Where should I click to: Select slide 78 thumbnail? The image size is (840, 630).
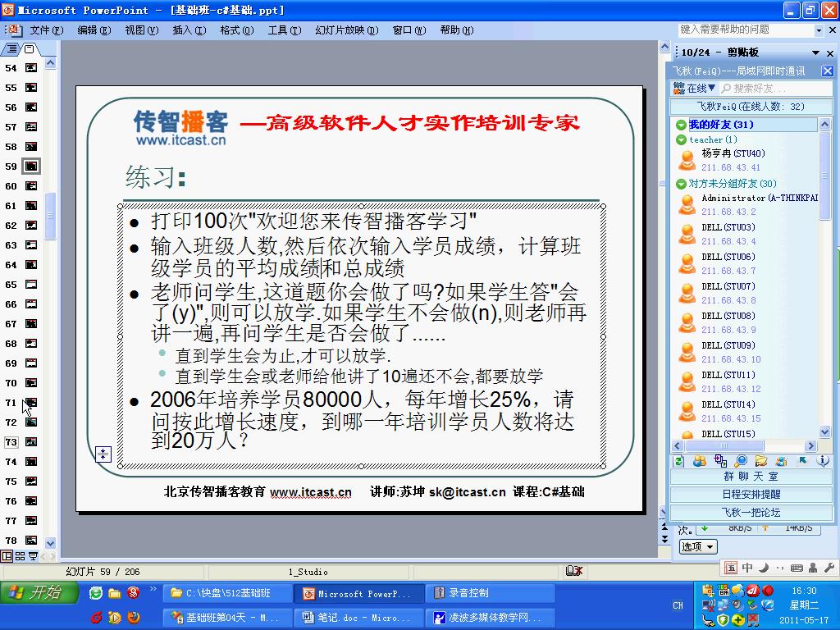tap(32, 540)
